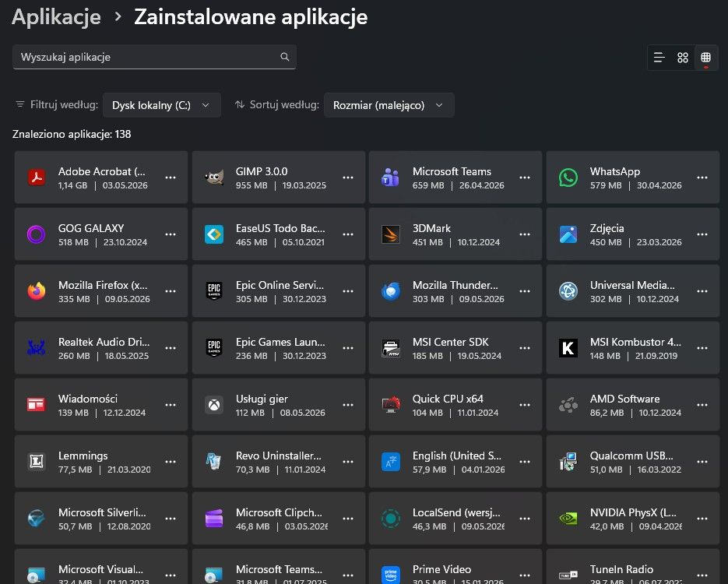Click the Qualcomm USB drivers icon
Image resolution: width=728 pixels, height=584 pixels.
568,462
